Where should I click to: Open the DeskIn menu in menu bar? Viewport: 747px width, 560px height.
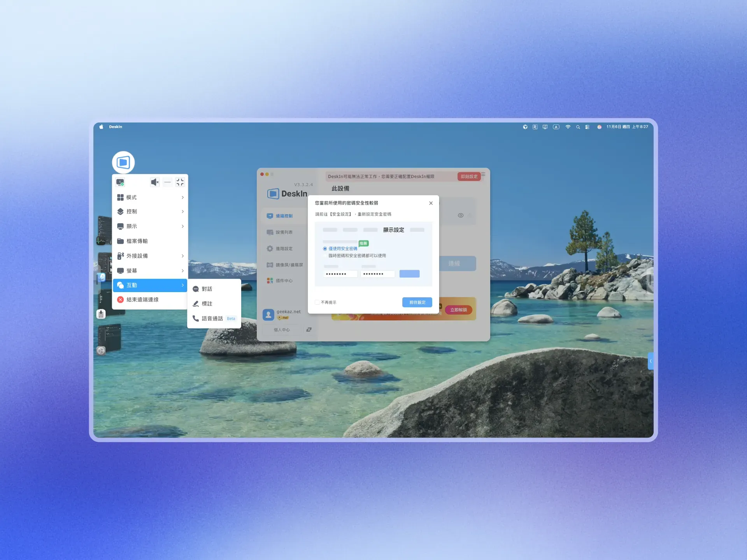(x=116, y=127)
